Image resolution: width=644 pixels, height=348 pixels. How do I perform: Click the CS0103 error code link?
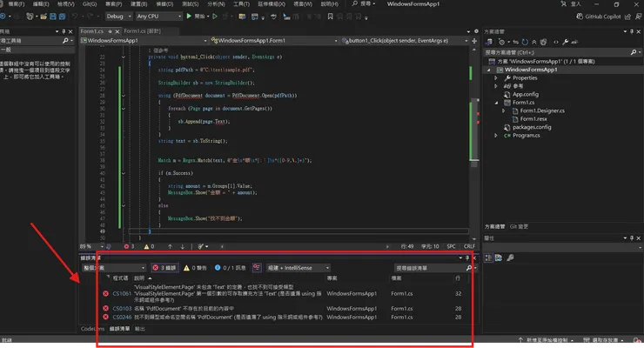(122, 309)
